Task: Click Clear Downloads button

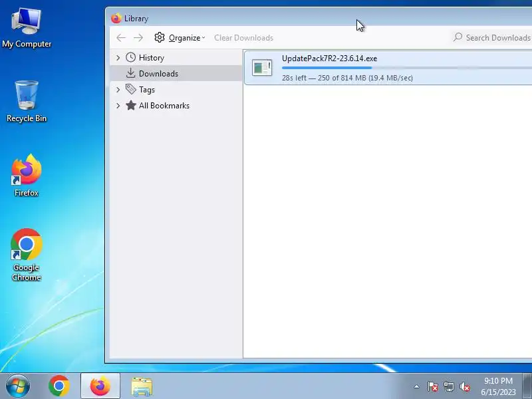Action: tap(243, 38)
